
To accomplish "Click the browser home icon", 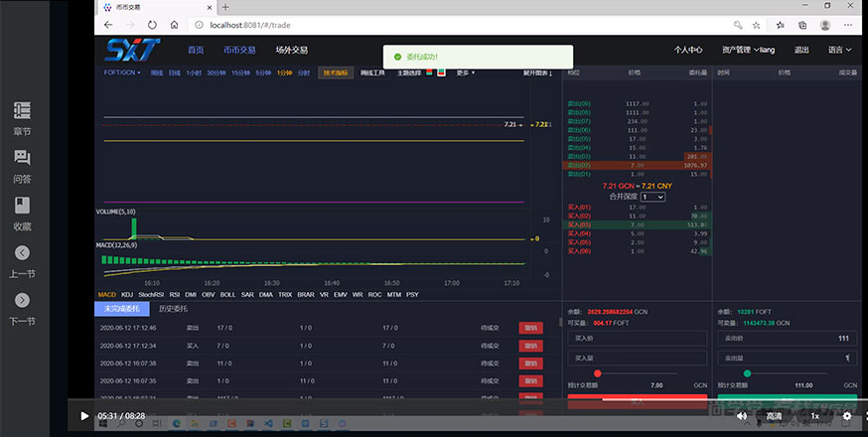I will coord(175,25).
